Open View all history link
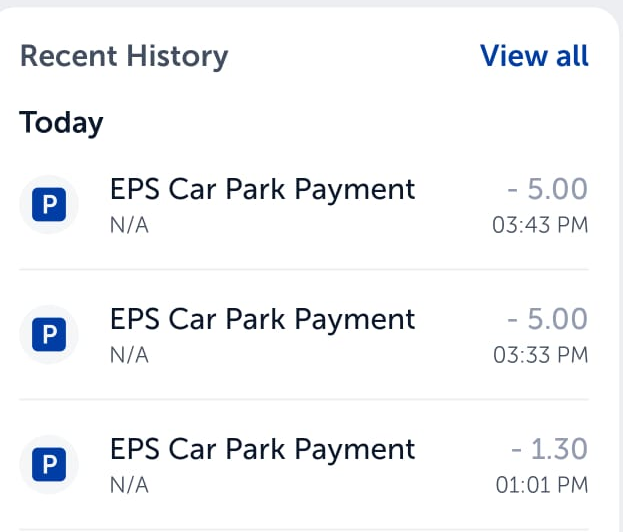This screenshot has height=532, width=623. 534,56
